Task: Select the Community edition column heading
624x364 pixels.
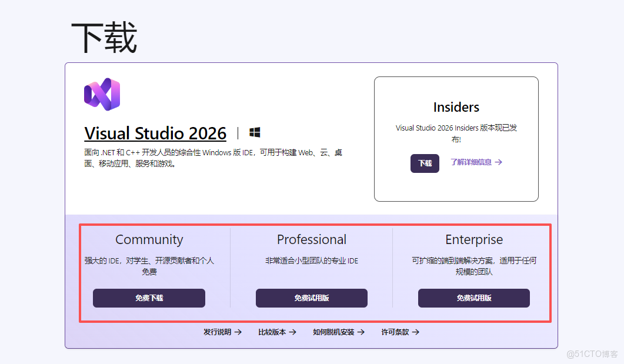Action: pyautogui.click(x=149, y=239)
